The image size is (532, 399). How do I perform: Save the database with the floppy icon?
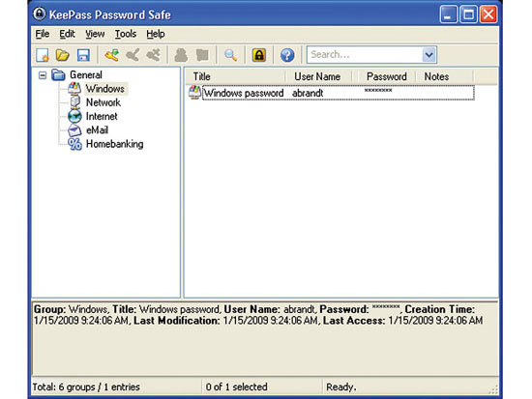(x=83, y=55)
